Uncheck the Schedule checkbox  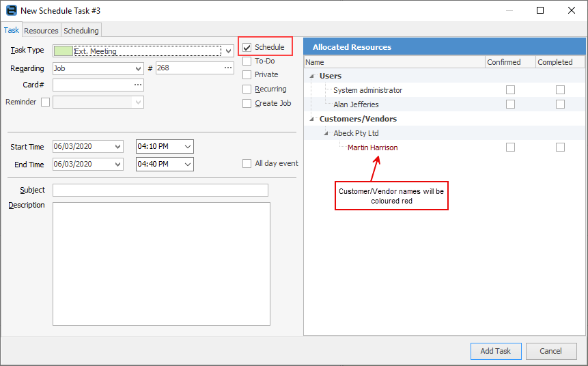pos(247,47)
